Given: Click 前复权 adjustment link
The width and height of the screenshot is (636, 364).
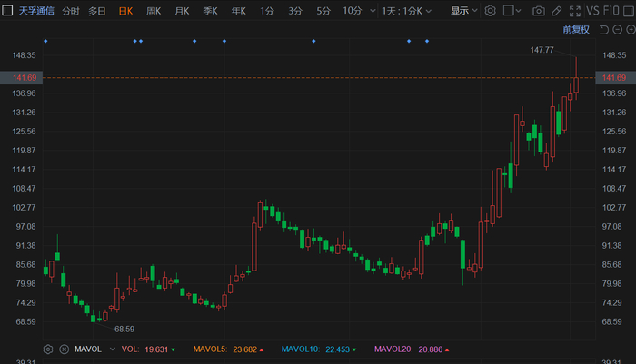Looking at the screenshot, I should [576, 30].
